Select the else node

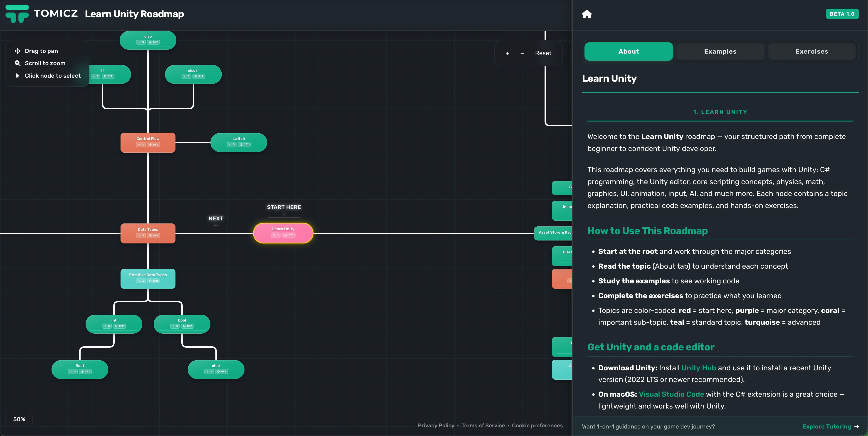pos(148,40)
